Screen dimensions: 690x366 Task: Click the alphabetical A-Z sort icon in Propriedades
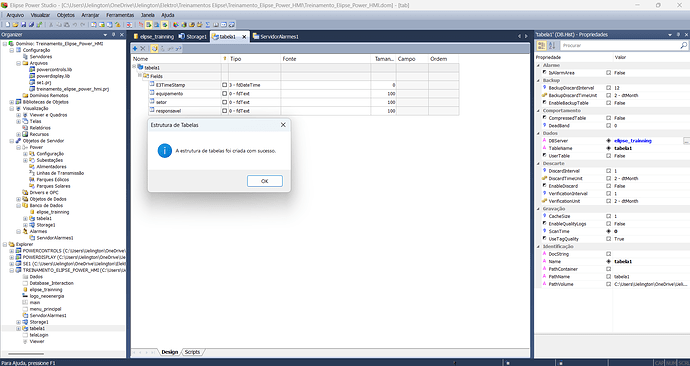coord(552,45)
